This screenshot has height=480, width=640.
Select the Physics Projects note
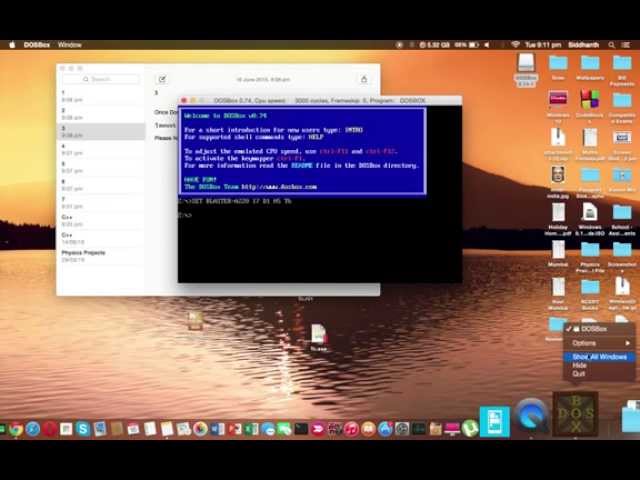click(102, 256)
